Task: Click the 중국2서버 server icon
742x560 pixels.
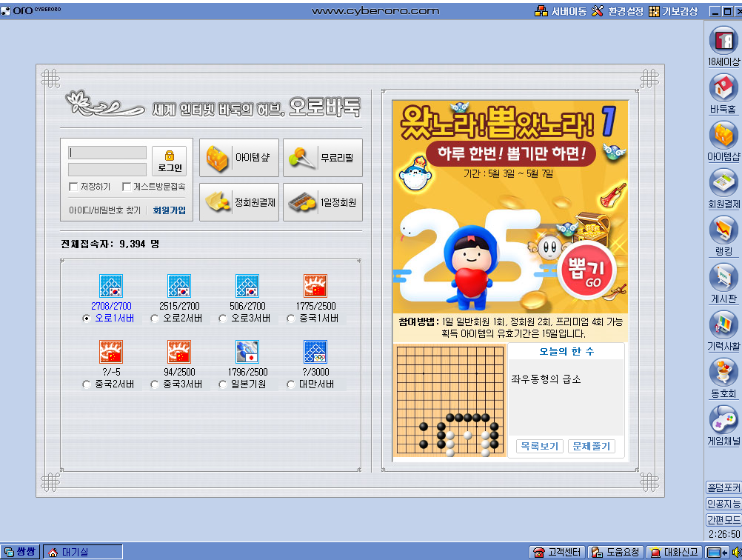Action: pos(111,352)
